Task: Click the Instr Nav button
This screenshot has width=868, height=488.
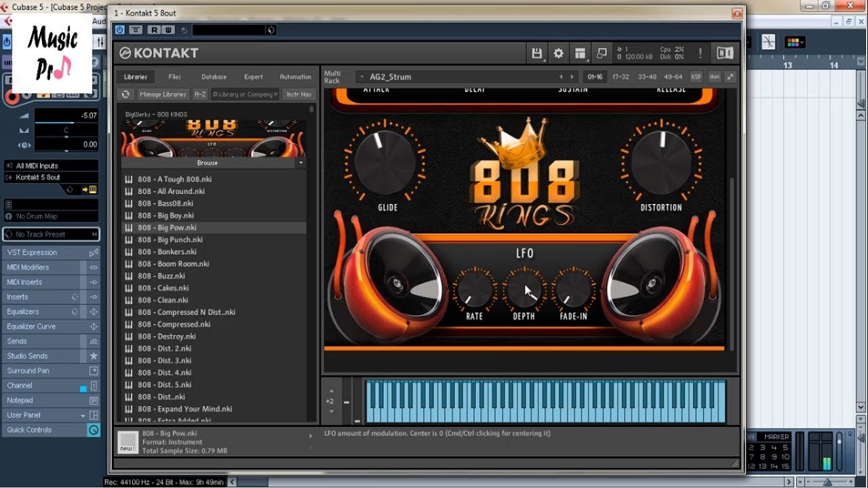Action: (298, 95)
